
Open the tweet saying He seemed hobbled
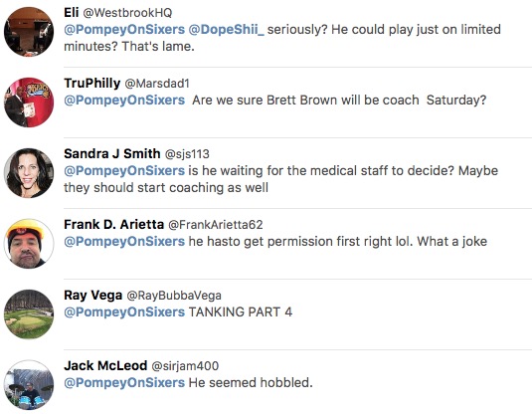(x=251, y=383)
